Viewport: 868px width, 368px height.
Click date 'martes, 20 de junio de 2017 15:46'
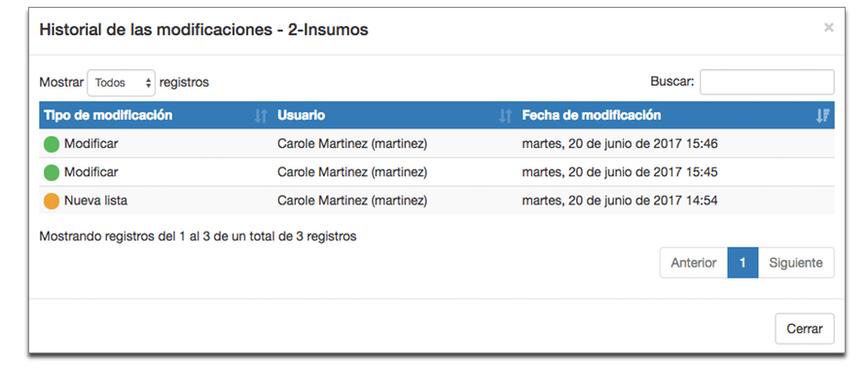coord(620,144)
